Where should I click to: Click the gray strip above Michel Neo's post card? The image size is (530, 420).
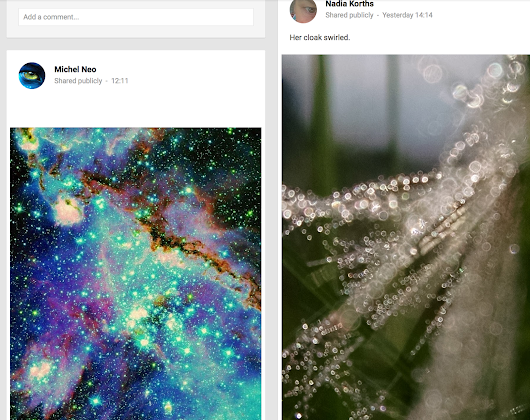tap(136, 44)
